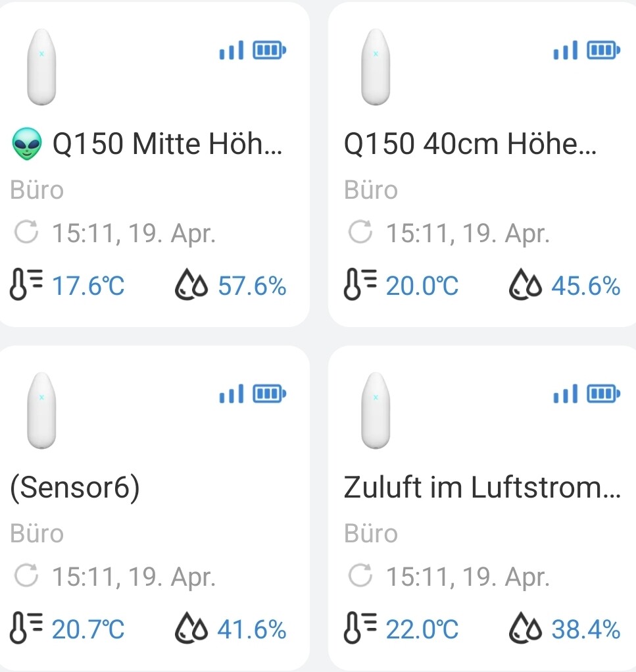This screenshot has height=672, width=636.
Task: Tap refresh icon on Q150 40cm Höhe card
Action: [360, 233]
